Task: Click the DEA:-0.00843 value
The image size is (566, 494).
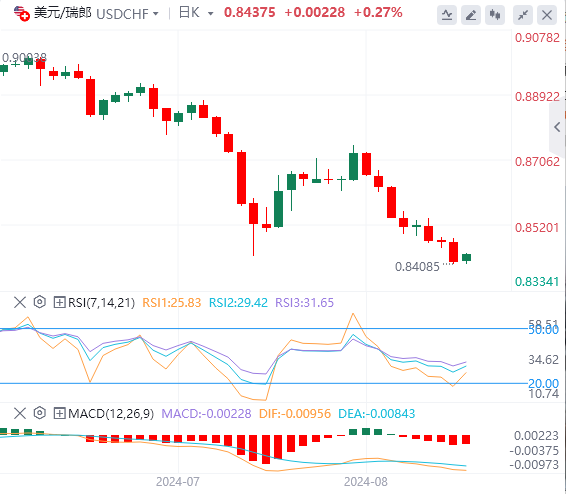Action: tap(376, 413)
